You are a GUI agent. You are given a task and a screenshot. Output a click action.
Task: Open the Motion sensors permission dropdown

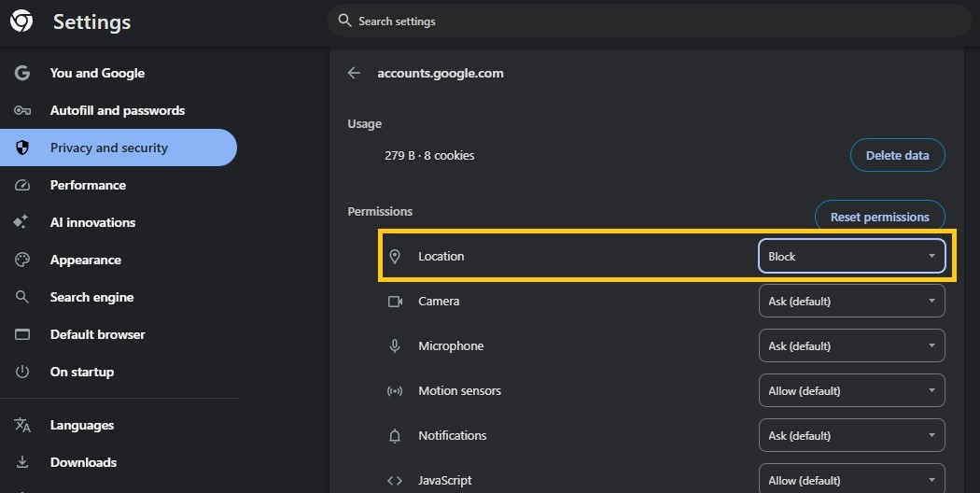tap(852, 391)
